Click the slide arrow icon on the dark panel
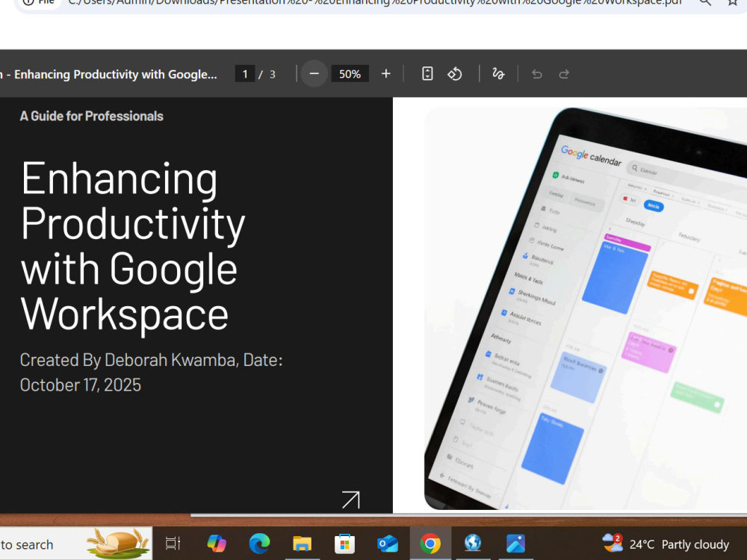747x560 pixels. coord(351,500)
